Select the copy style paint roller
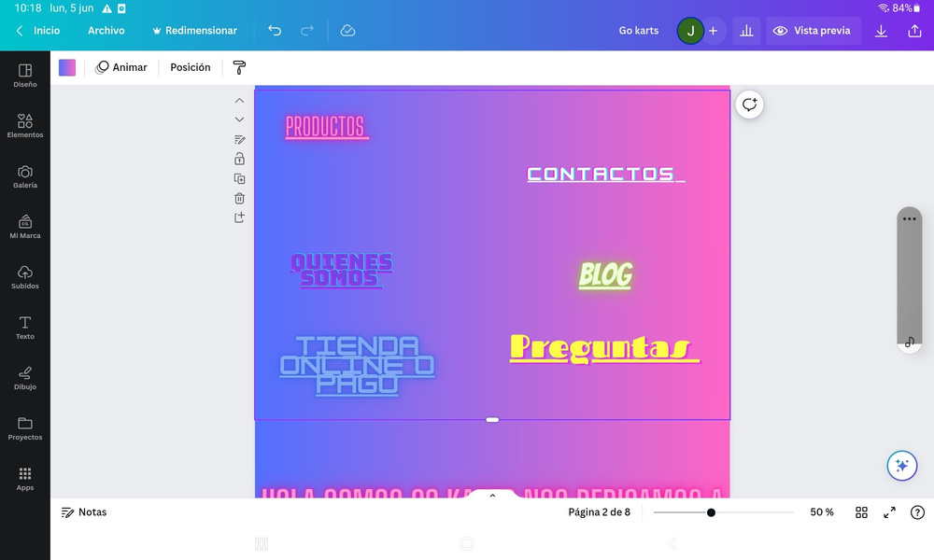Image resolution: width=934 pixels, height=560 pixels. tap(239, 67)
